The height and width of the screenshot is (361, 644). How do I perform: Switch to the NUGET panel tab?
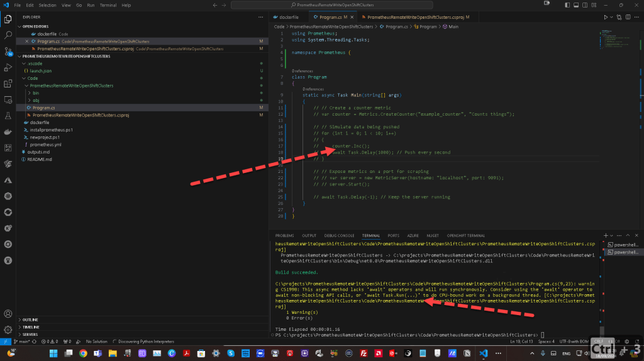pyautogui.click(x=432, y=236)
